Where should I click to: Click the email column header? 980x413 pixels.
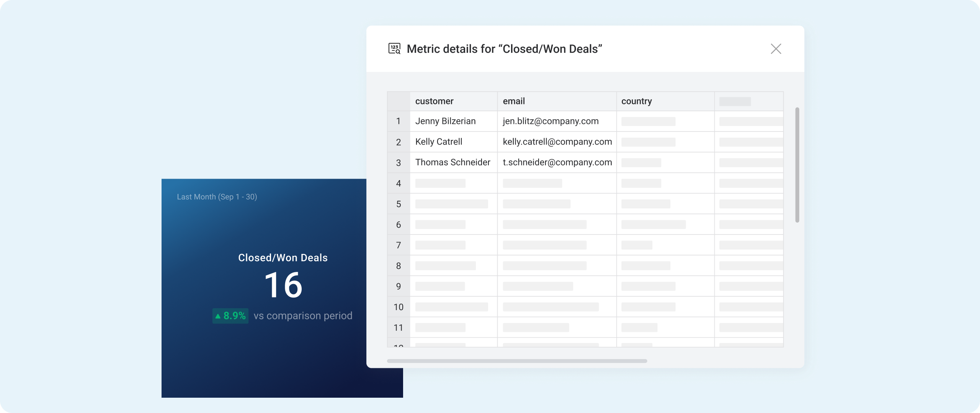point(514,101)
